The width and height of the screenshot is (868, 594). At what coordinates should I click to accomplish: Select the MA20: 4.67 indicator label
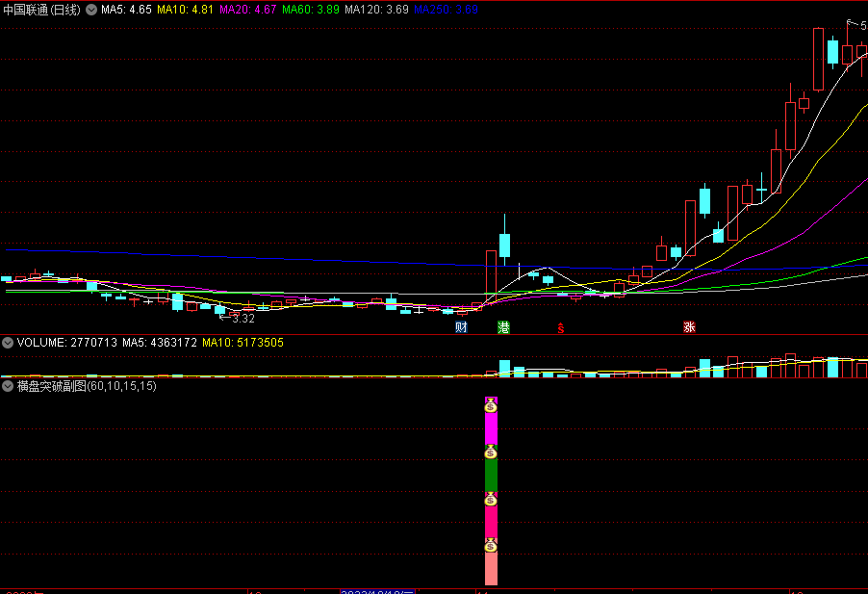pyautogui.click(x=248, y=10)
